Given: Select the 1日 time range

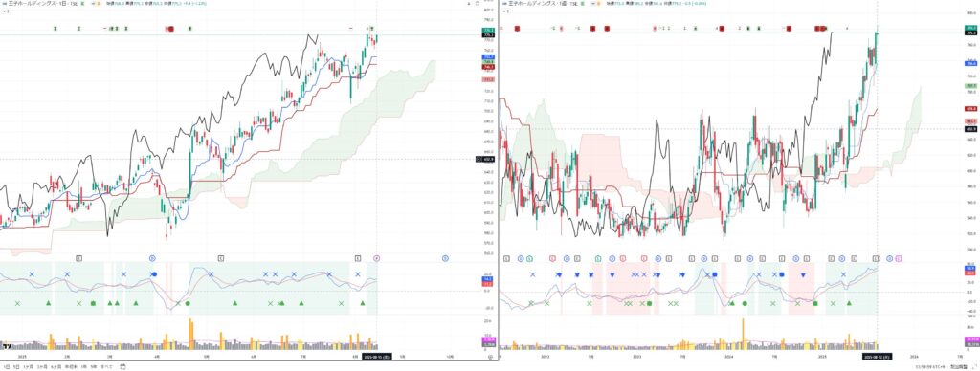Looking at the screenshot, I should 7,366.
